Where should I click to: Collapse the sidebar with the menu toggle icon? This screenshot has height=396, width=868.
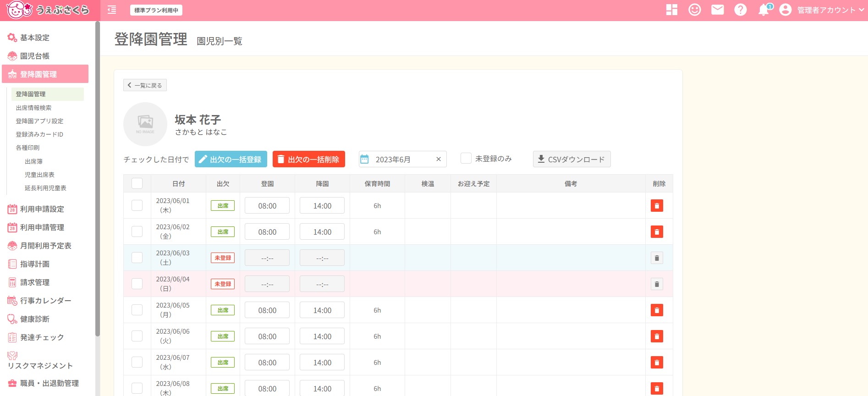[112, 10]
